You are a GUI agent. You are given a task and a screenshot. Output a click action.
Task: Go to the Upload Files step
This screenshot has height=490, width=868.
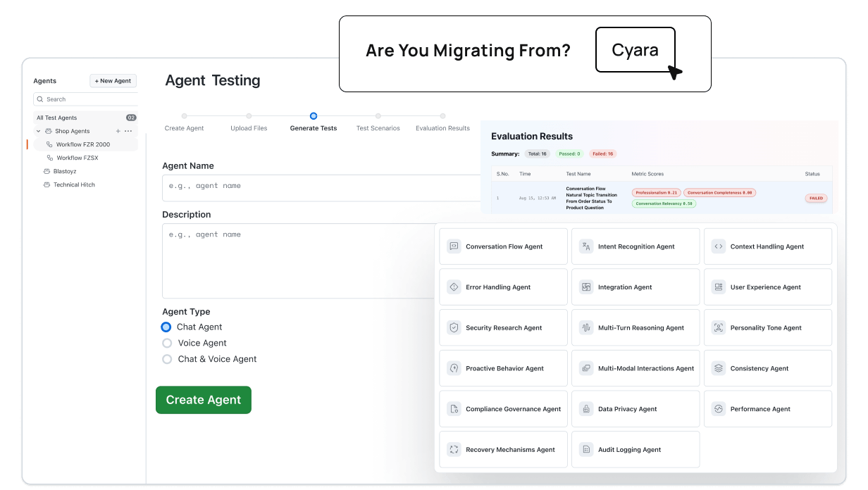[249, 122]
